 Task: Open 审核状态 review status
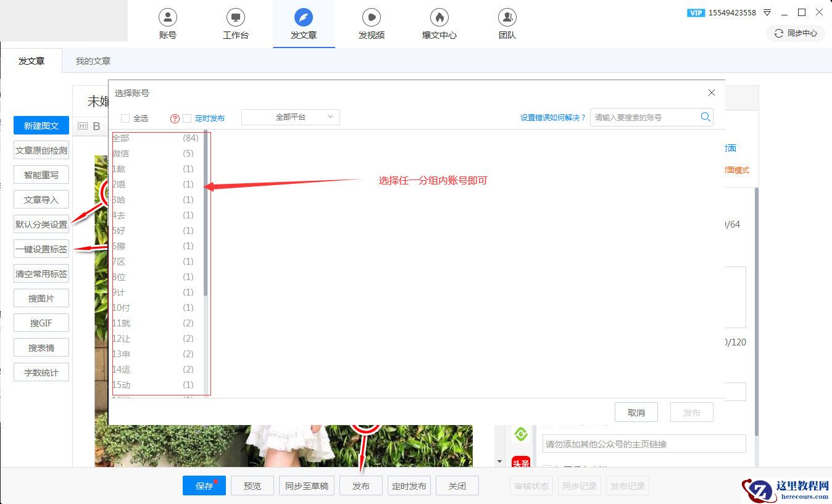point(531,485)
